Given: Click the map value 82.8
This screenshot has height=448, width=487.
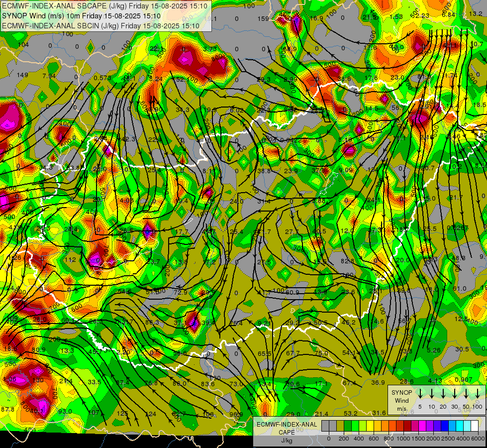Looking at the screenshot, I should pyautogui.click(x=347, y=261).
